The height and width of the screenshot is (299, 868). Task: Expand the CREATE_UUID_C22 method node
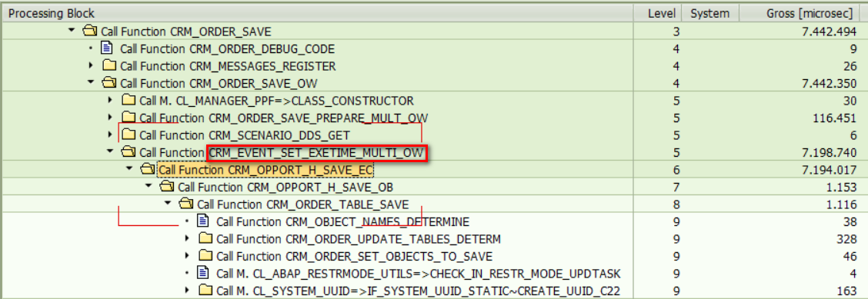(x=187, y=290)
